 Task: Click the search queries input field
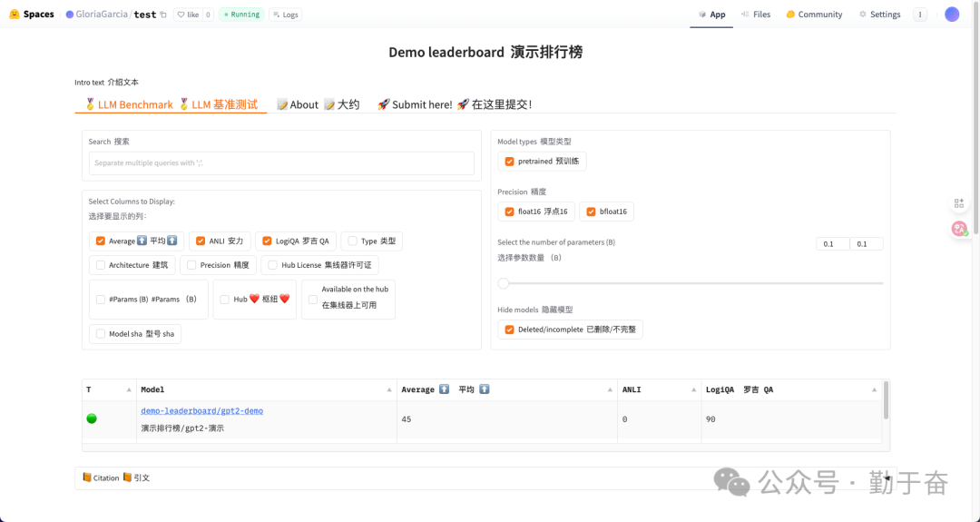tap(281, 163)
